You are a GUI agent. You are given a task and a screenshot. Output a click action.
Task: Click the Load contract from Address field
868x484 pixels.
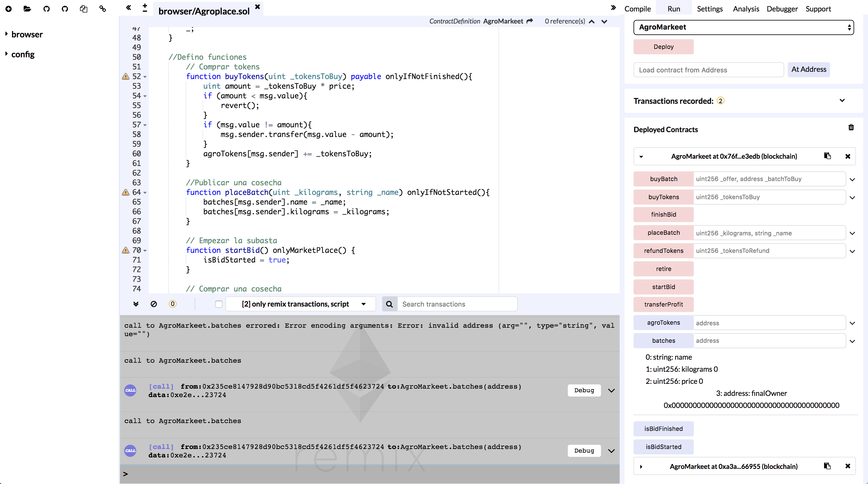pyautogui.click(x=708, y=70)
